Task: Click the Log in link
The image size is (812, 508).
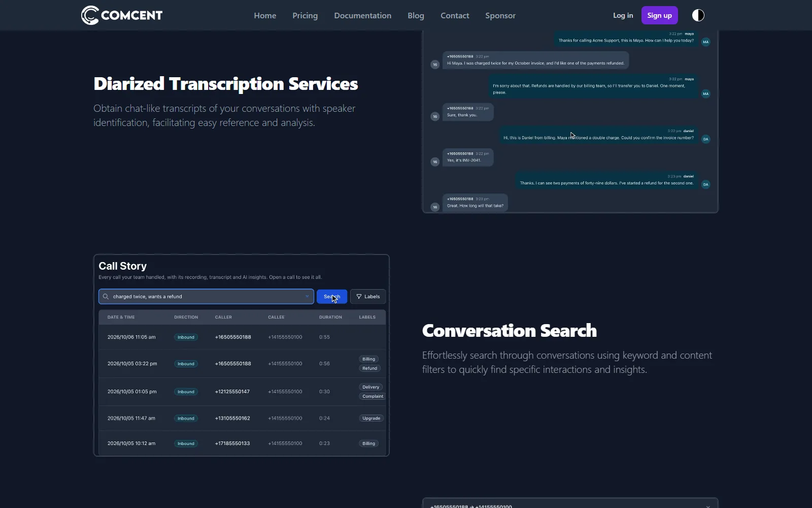Action: click(623, 15)
